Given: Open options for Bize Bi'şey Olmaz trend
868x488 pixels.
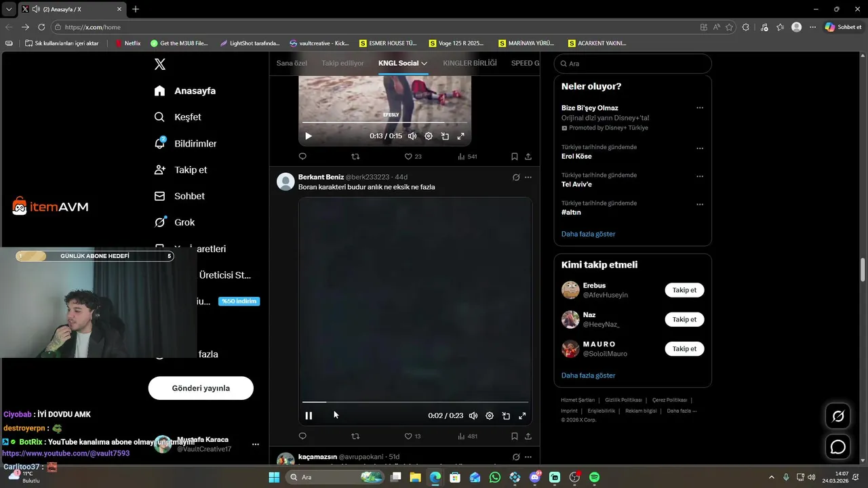Looking at the screenshot, I should click(700, 108).
